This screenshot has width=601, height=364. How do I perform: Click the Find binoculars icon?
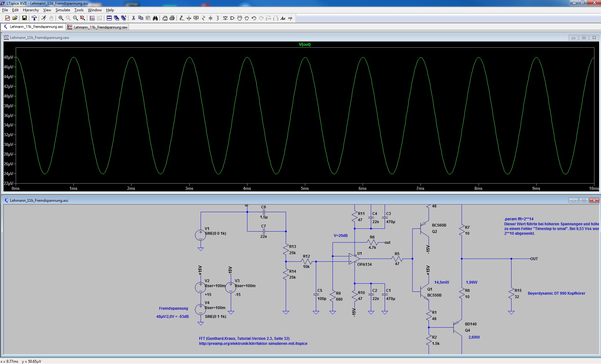pyautogui.click(x=155, y=18)
